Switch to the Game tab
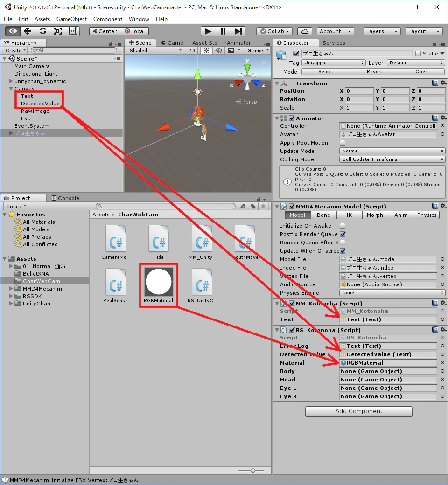 [172, 43]
